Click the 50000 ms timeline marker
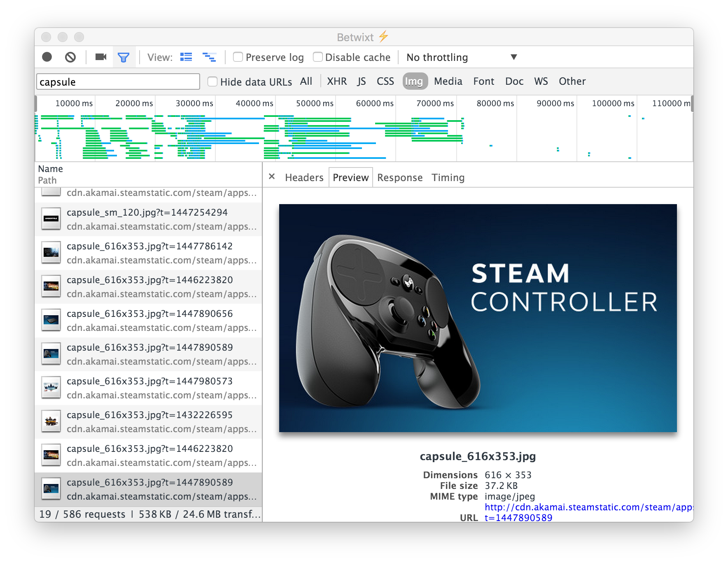The image size is (728, 563). pos(315,103)
